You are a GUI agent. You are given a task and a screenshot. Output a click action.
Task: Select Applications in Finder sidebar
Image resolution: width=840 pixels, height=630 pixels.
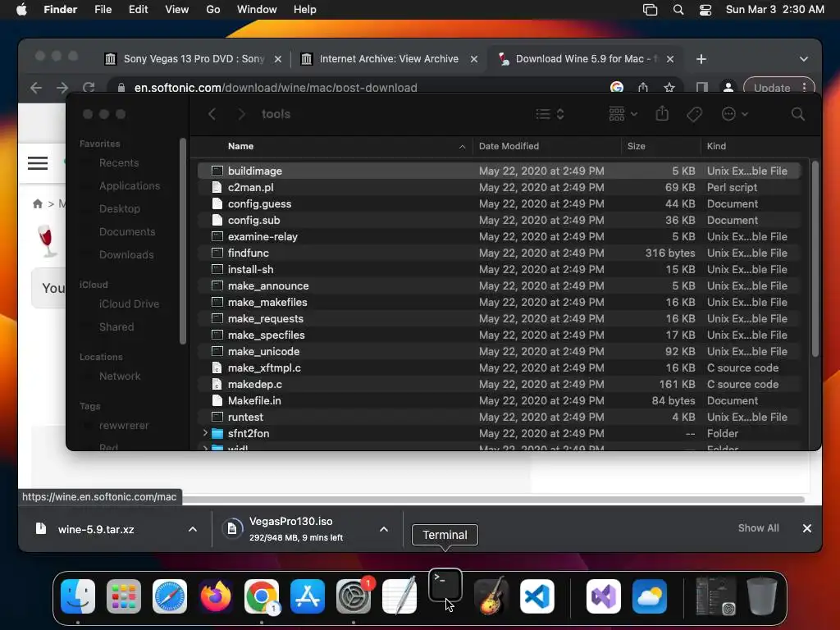130,186
